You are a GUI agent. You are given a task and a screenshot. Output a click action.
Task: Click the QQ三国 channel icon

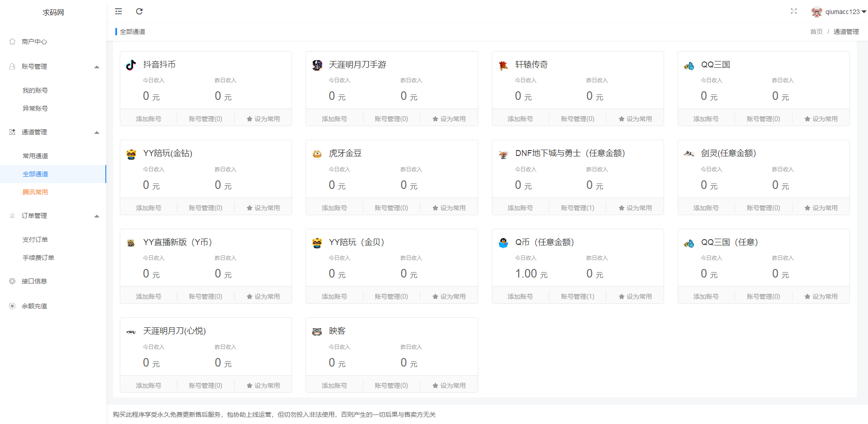point(689,66)
